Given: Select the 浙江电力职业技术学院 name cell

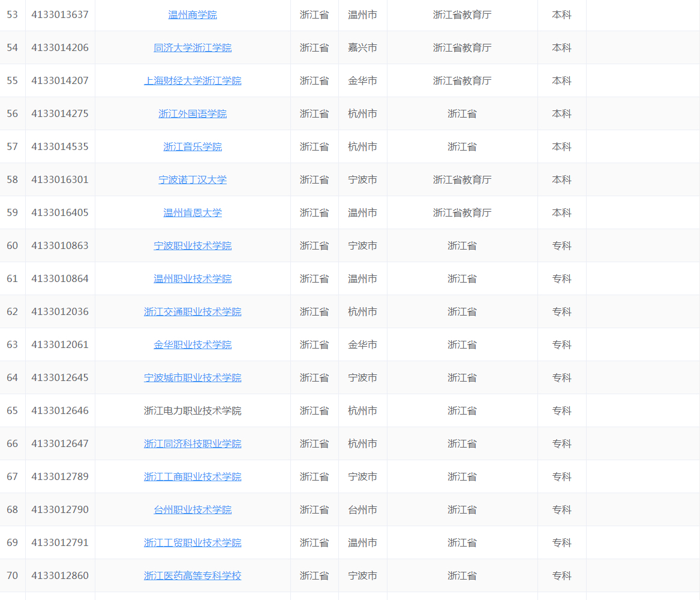Looking at the screenshot, I should click(x=193, y=411).
